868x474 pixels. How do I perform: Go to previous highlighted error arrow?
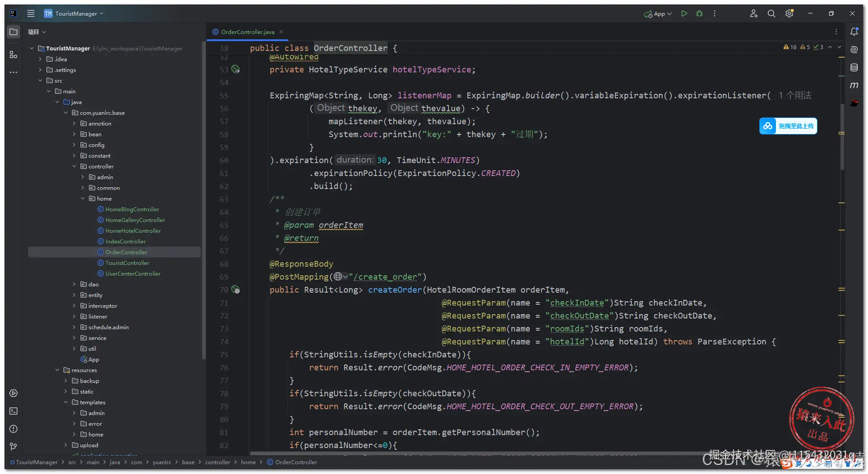tap(830, 47)
